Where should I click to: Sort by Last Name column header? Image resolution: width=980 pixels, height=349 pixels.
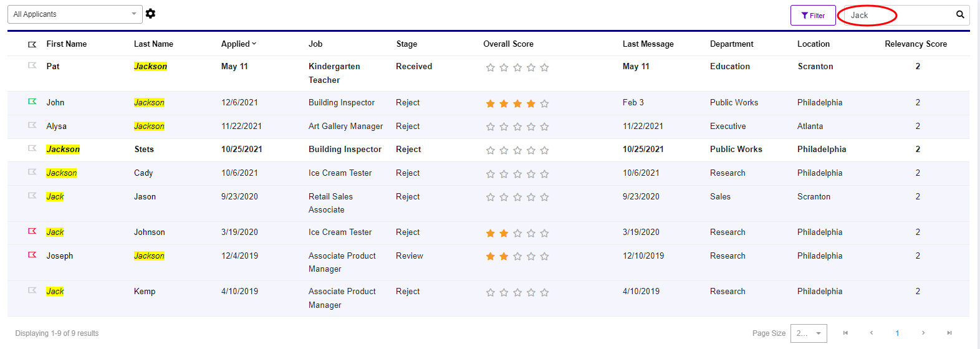tap(153, 44)
